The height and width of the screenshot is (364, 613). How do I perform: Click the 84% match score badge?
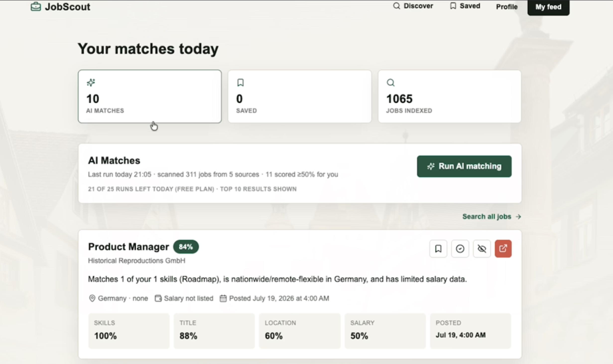click(x=186, y=247)
